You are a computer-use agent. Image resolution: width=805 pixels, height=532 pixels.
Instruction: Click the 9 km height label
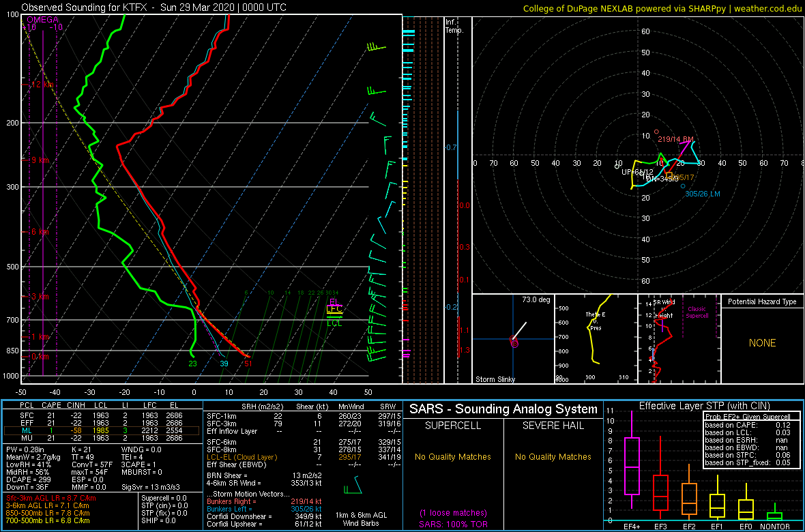click(x=39, y=160)
